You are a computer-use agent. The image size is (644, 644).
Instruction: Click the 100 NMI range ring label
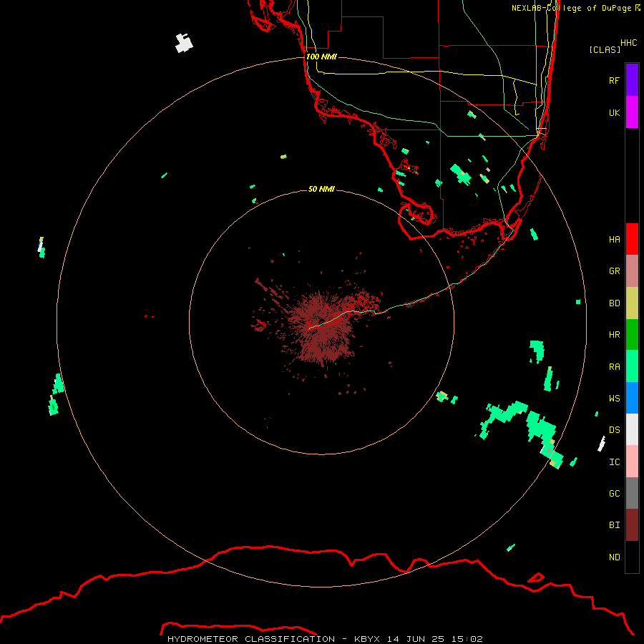[321, 57]
